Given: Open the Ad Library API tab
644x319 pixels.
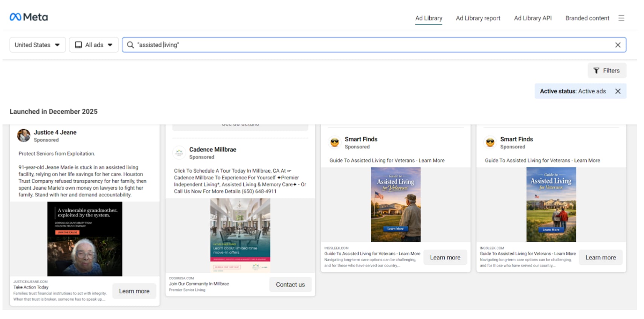Looking at the screenshot, I should [533, 18].
